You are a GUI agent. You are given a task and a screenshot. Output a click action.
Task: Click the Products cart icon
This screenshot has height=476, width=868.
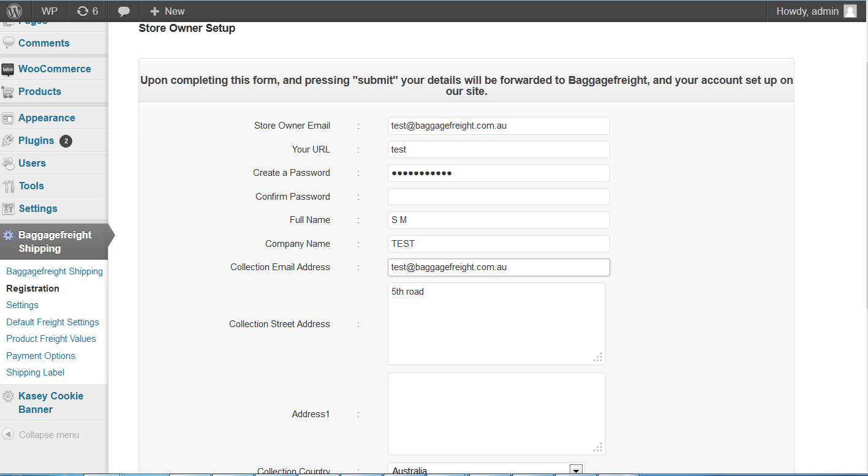[8, 92]
